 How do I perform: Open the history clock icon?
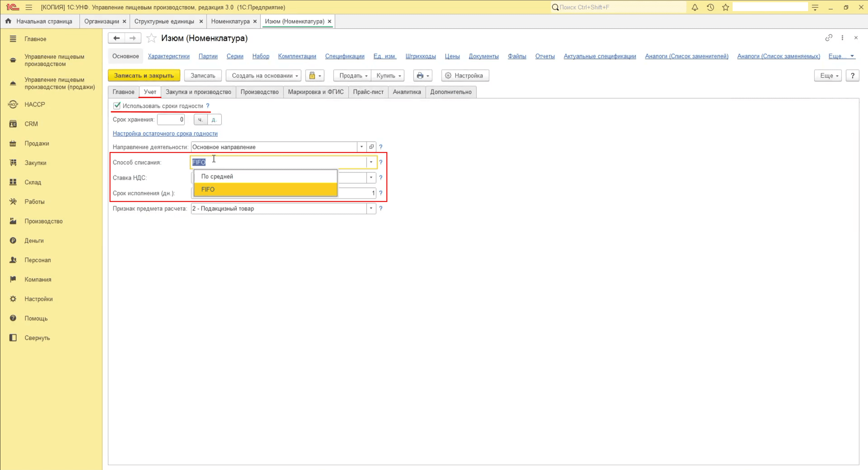click(x=710, y=7)
